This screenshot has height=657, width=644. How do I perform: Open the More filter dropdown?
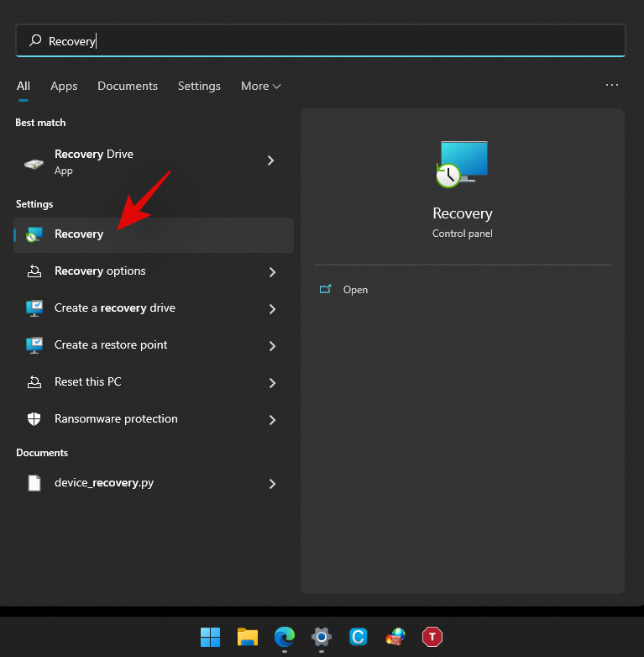tap(260, 87)
